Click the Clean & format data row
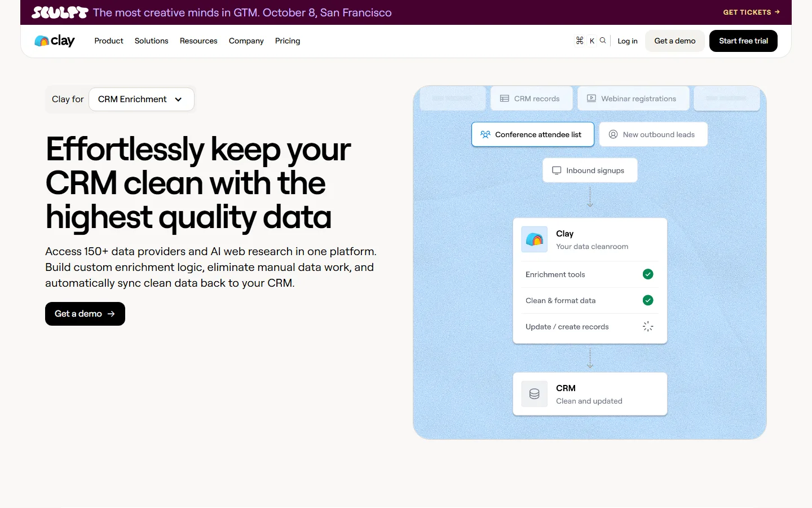Viewport: 812px width, 508px height. coord(590,300)
